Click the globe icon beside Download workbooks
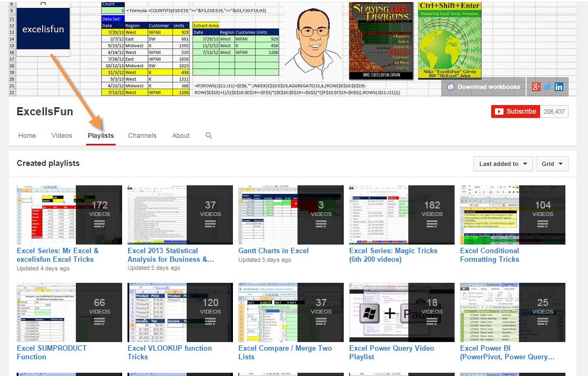 (x=451, y=87)
